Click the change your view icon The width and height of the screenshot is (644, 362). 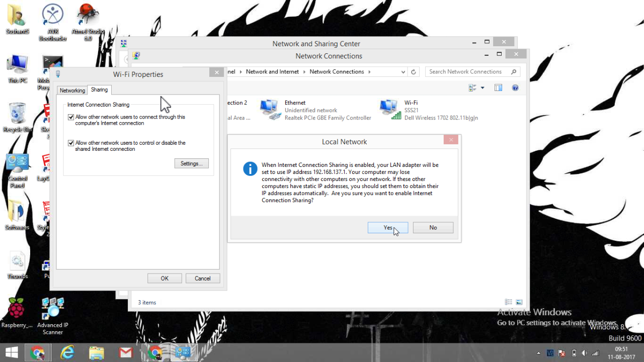click(472, 88)
